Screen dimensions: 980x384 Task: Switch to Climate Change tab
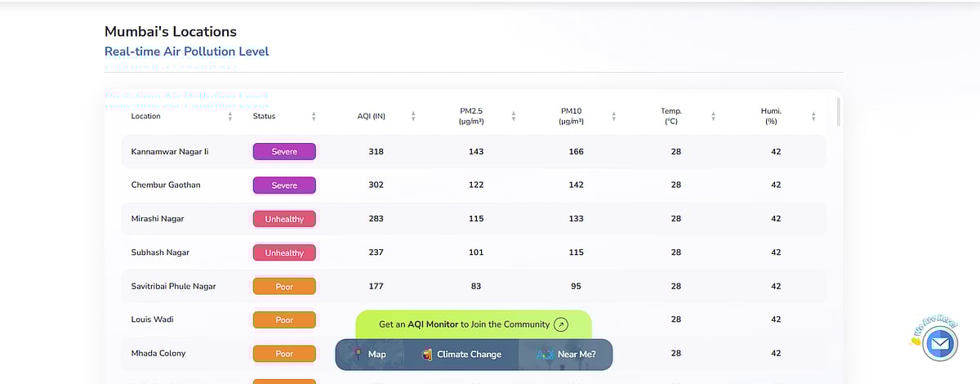coord(469,355)
